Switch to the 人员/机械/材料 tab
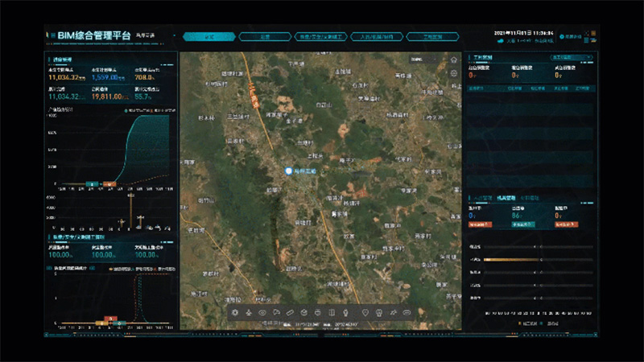The image size is (644, 362). pyautogui.click(x=378, y=36)
